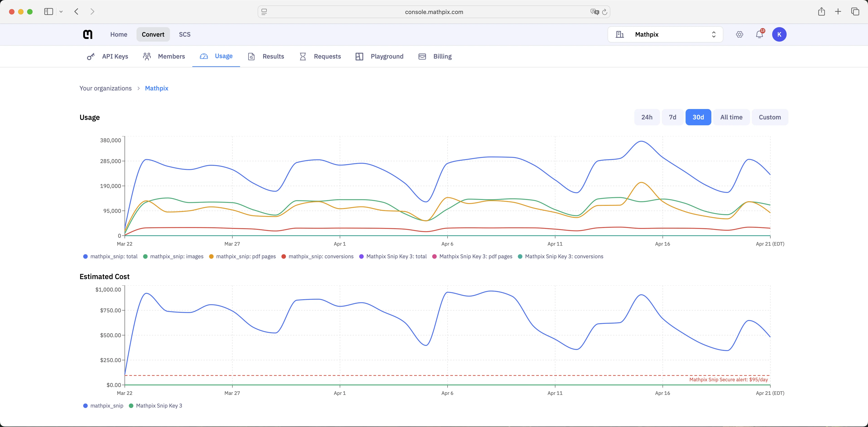Click the Billing card icon

point(422,57)
